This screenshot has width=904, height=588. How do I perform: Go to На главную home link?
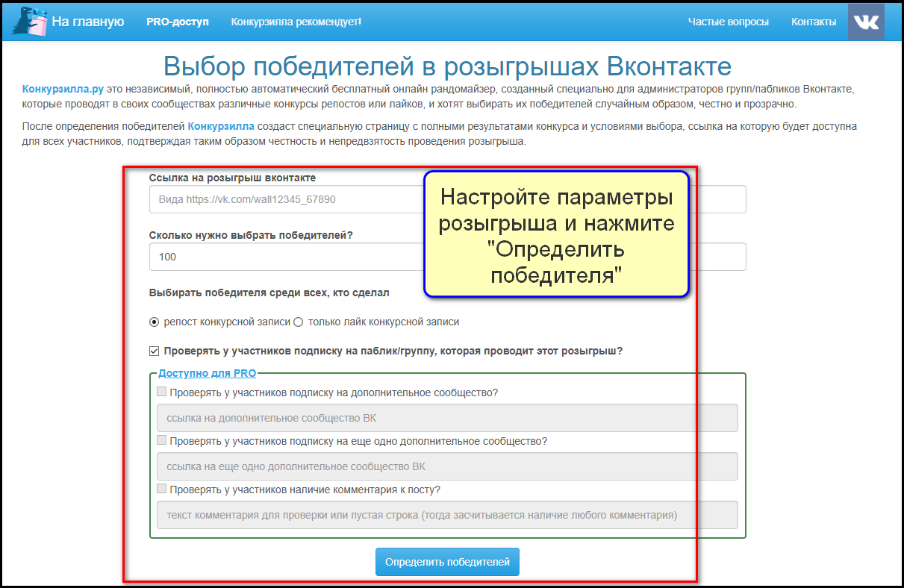click(x=87, y=22)
